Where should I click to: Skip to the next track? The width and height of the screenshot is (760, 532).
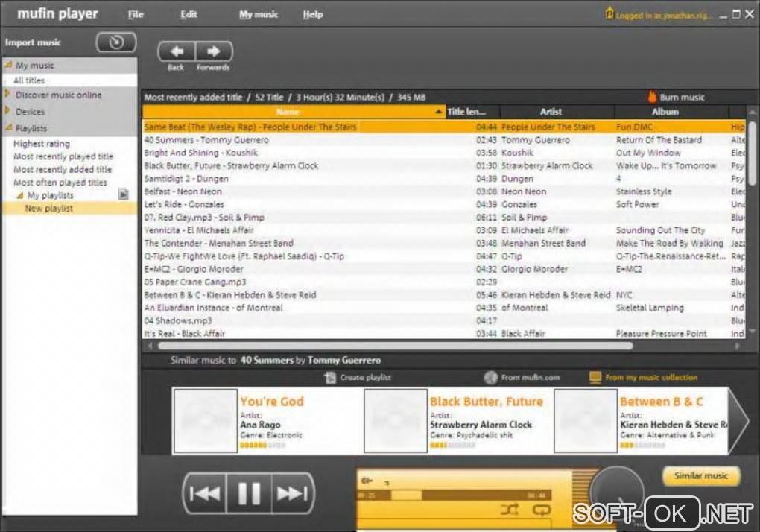click(x=292, y=493)
